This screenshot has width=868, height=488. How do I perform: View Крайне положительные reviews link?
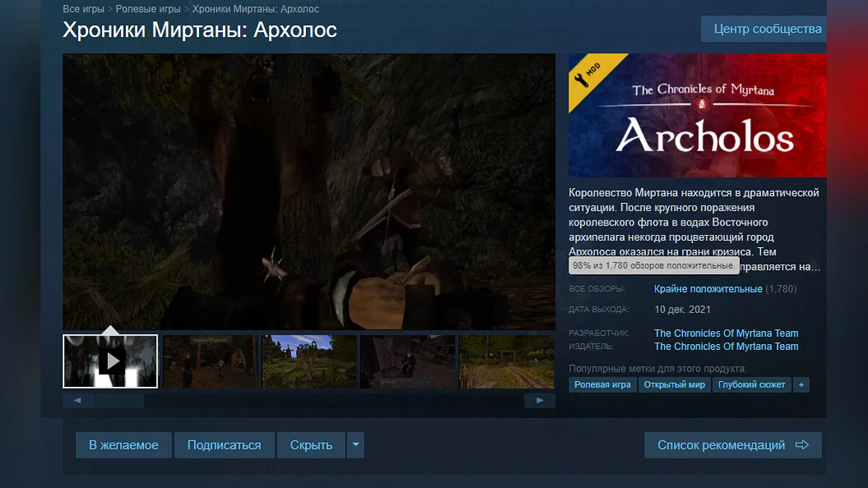[x=708, y=289]
